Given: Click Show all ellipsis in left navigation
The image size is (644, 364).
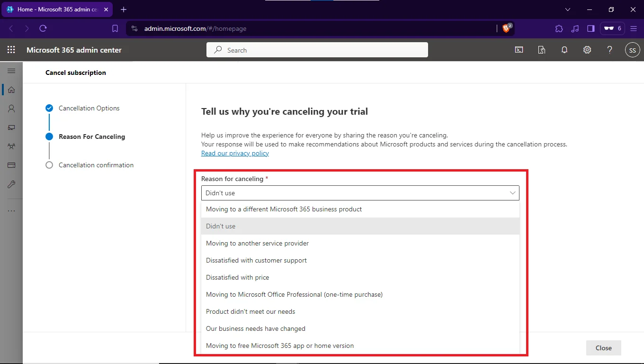Looking at the screenshot, I should [x=11, y=211].
